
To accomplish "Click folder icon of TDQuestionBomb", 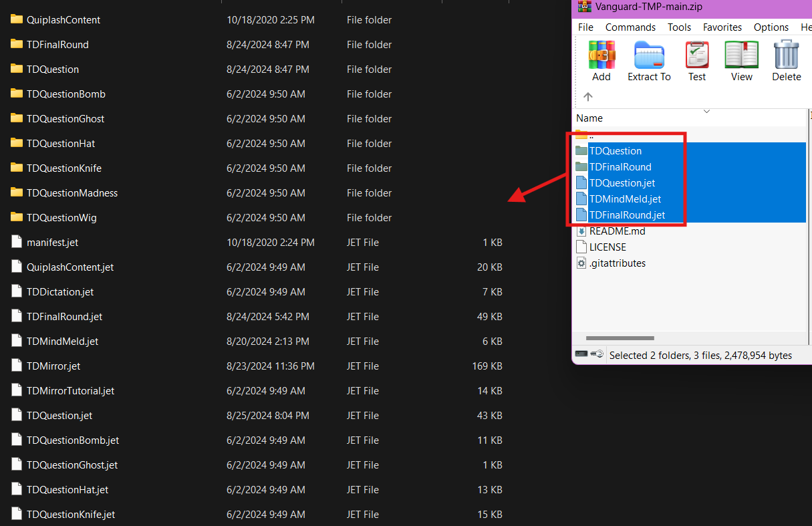I will pos(17,94).
